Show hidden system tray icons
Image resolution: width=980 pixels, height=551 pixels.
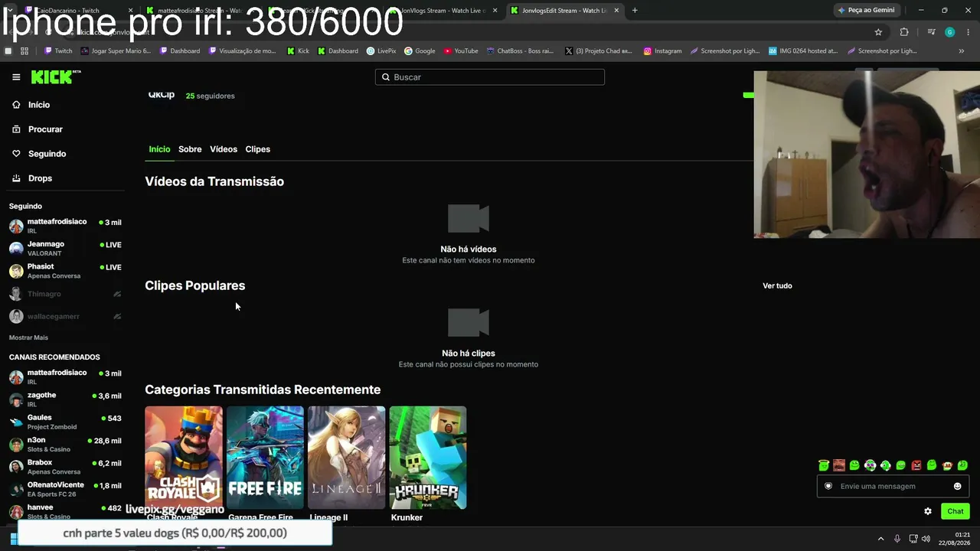pyautogui.click(x=880, y=539)
